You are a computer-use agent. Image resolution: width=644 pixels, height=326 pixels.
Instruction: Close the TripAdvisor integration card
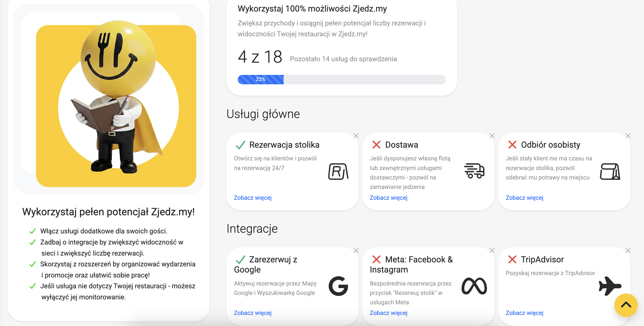pyautogui.click(x=628, y=250)
